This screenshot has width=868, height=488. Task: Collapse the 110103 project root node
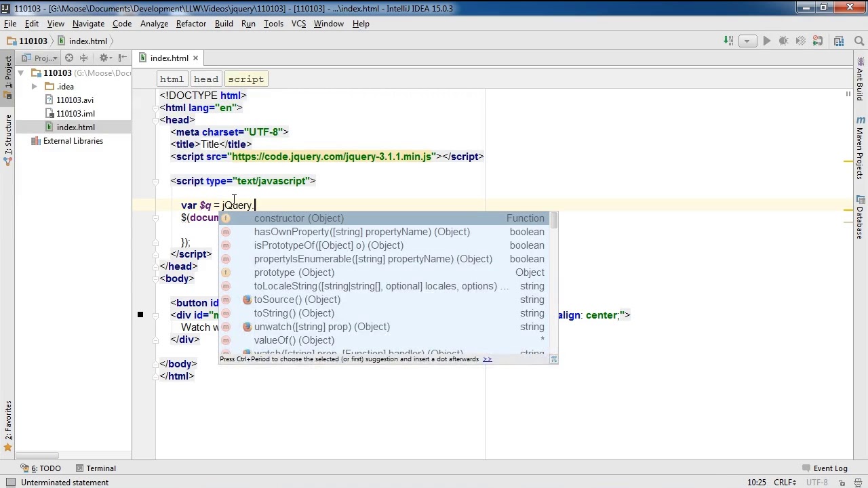[21, 73]
